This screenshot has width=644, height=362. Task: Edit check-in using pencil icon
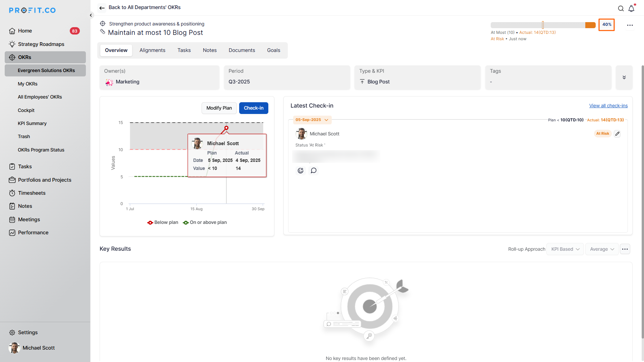click(x=617, y=134)
